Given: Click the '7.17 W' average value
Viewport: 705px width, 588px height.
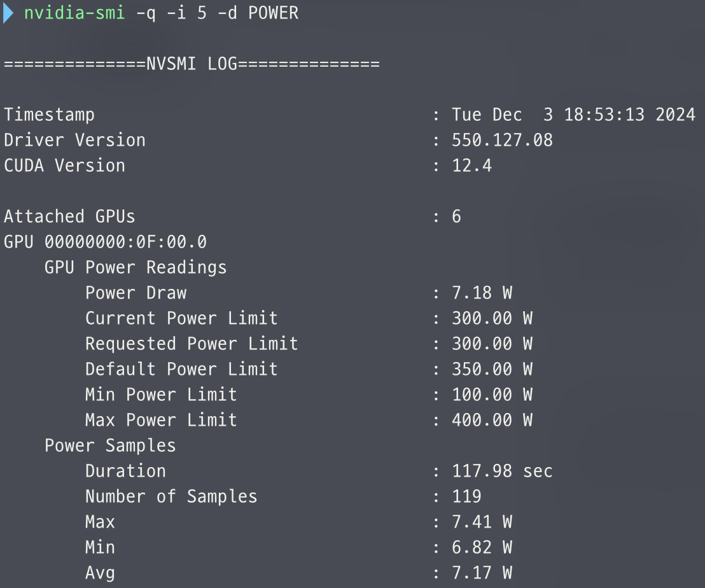Looking at the screenshot, I should [x=482, y=573].
